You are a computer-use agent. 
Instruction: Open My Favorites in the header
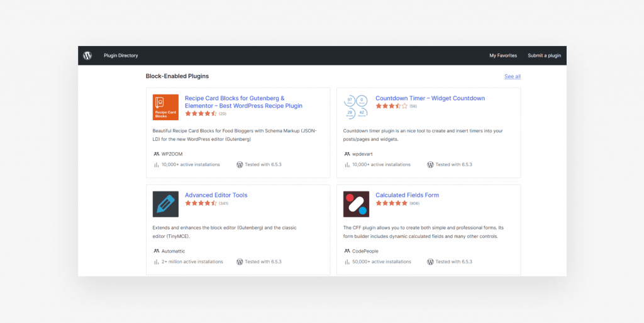pos(503,55)
